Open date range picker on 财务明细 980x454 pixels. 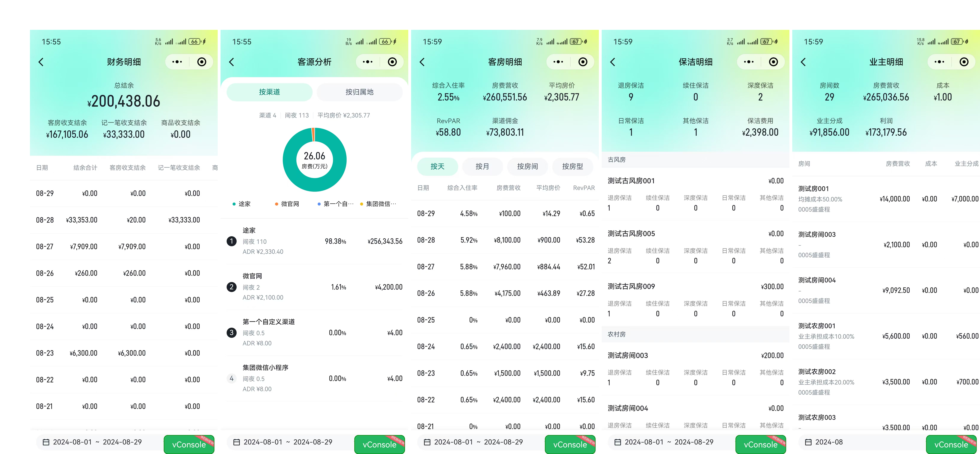click(x=97, y=442)
